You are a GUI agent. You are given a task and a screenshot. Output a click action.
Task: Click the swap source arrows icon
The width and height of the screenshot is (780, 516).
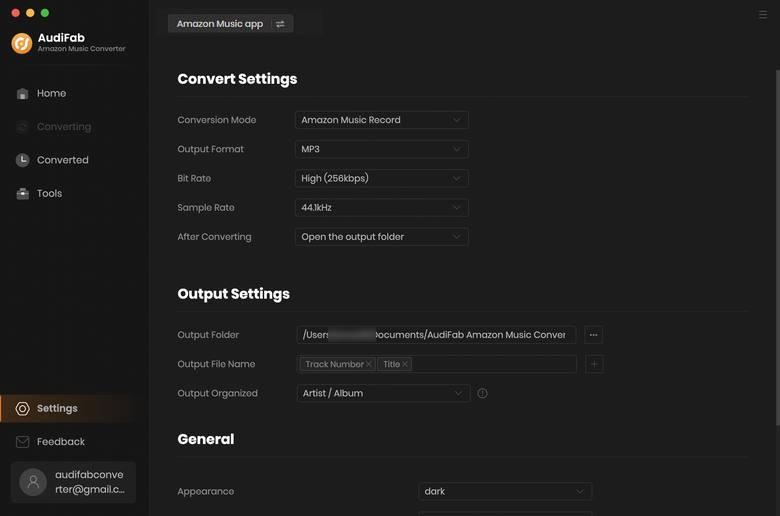coord(280,24)
